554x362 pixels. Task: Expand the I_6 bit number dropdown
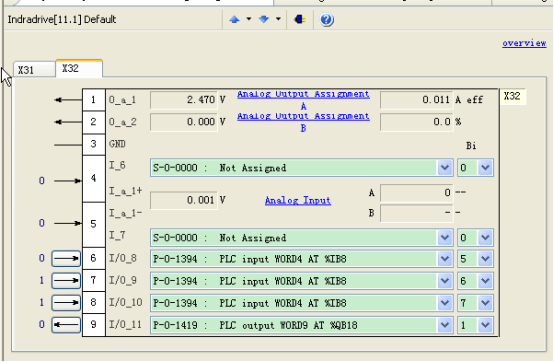(485, 168)
